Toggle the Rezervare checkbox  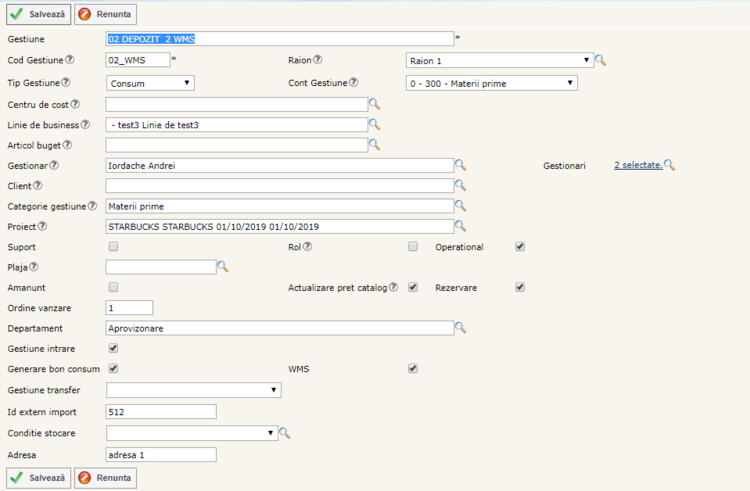[x=520, y=287]
